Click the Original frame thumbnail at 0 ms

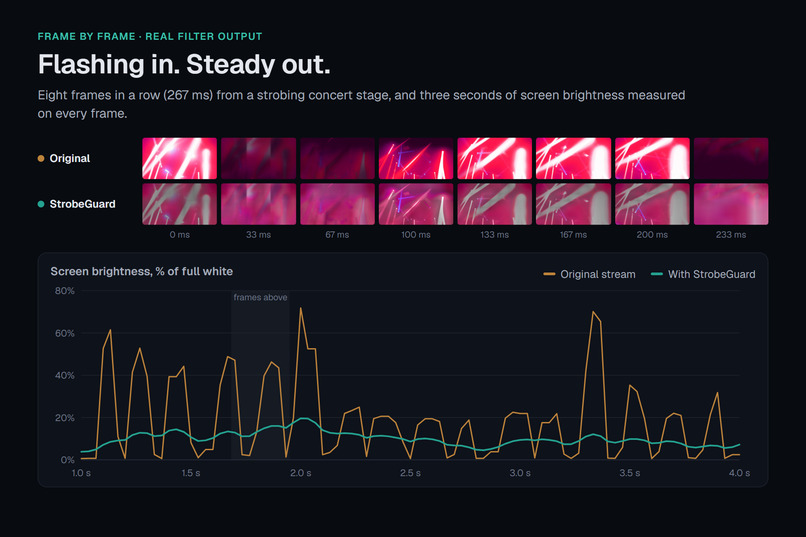tap(179, 158)
